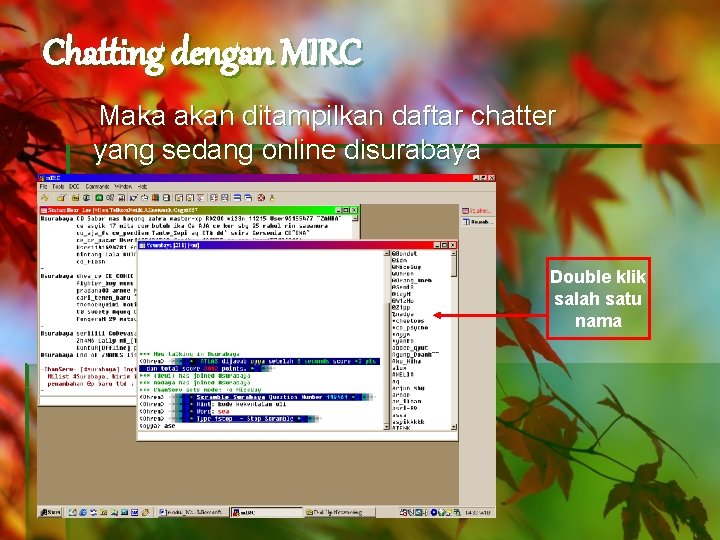Click the About mIRC figure icon
Screen dimensions: 720x540
pos(272,198)
